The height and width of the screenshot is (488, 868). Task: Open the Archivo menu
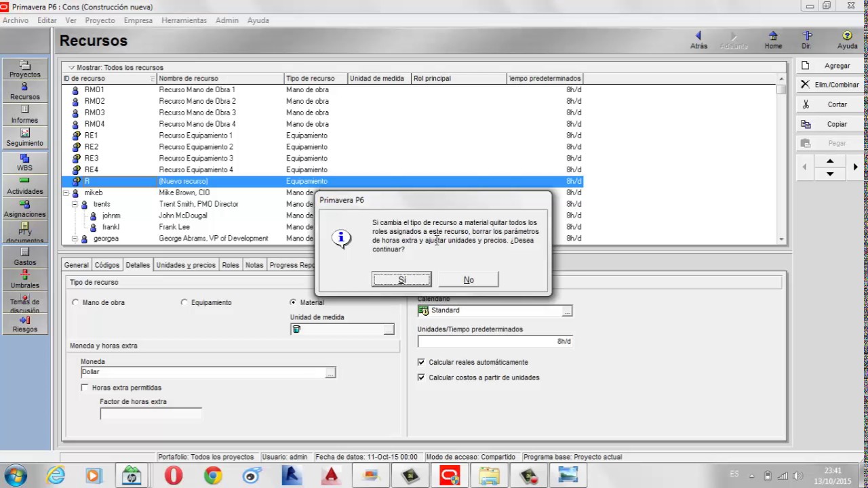(x=16, y=20)
